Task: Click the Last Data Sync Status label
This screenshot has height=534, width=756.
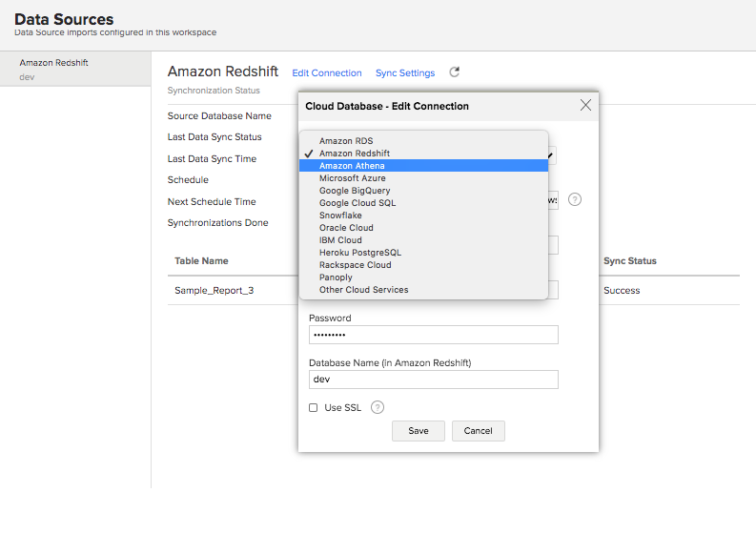Action: (x=215, y=137)
